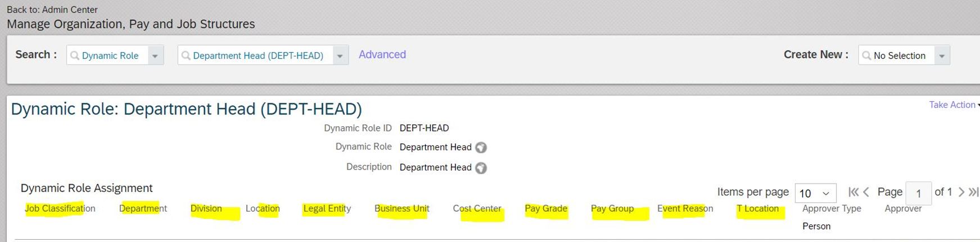The height and width of the screenshot is (242, 980).
Task: Click the Pay Grade column header
Action: click(546, 208)
